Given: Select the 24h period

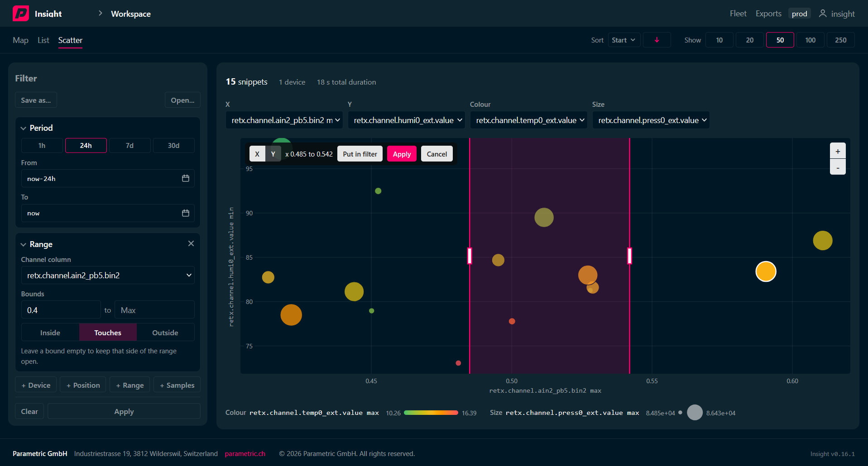Looking at the screenshot, I should tap(86, 146).
